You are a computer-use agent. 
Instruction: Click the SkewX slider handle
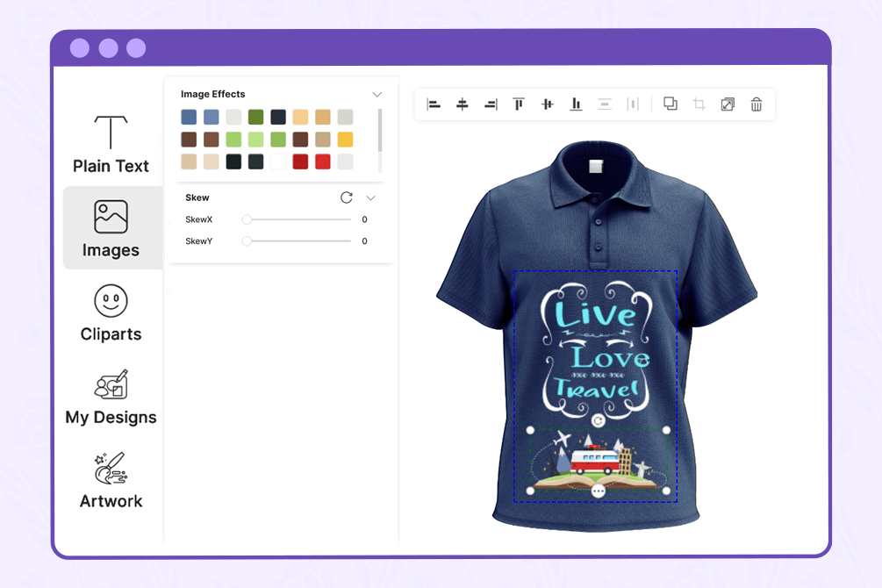tap(247, 219)
